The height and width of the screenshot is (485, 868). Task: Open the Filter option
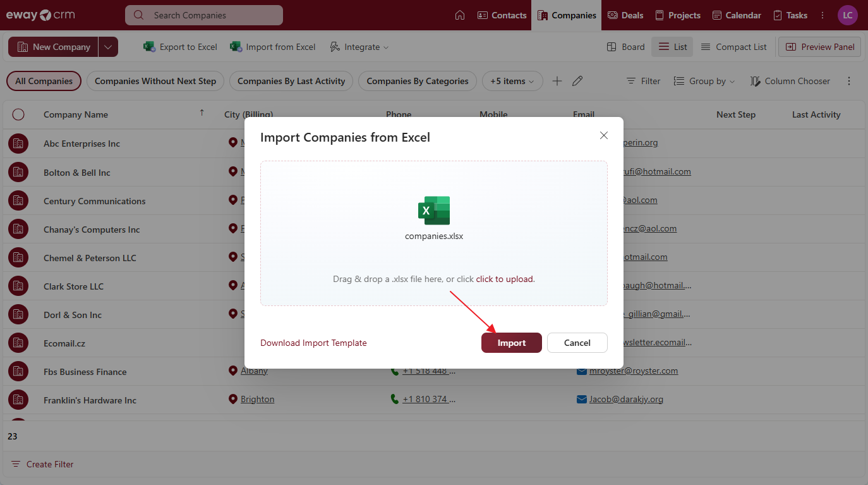coord(643,81)
